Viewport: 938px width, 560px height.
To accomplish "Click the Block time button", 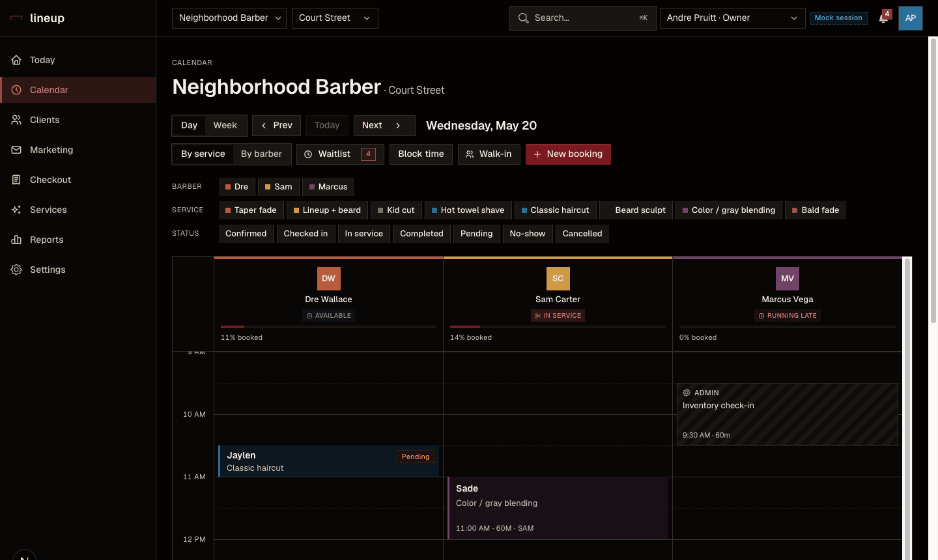I will (x=421, y=154).
